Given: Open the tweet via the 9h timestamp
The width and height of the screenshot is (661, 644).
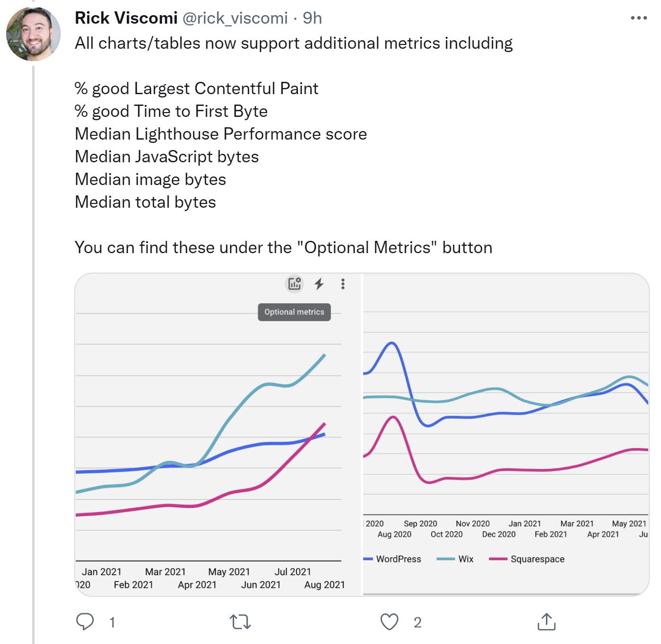Looking at the screenshot, I should [x=313, y=18].
